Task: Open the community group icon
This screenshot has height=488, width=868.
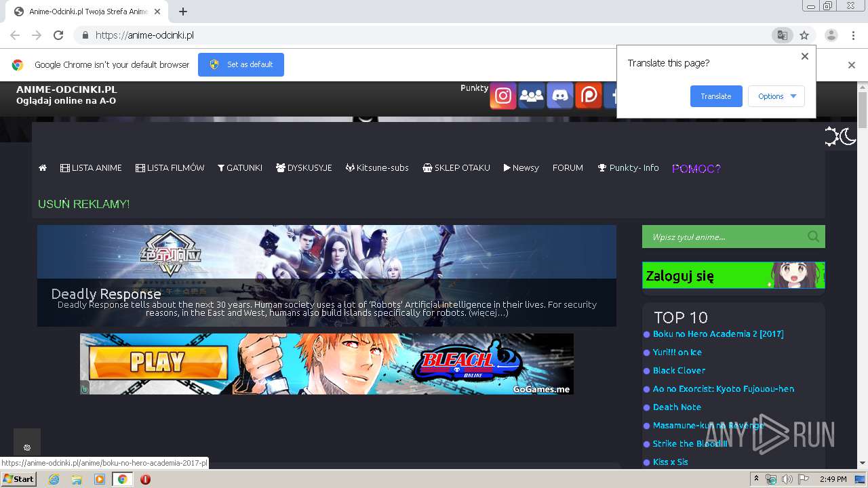Action: click(x=531, y=96)
